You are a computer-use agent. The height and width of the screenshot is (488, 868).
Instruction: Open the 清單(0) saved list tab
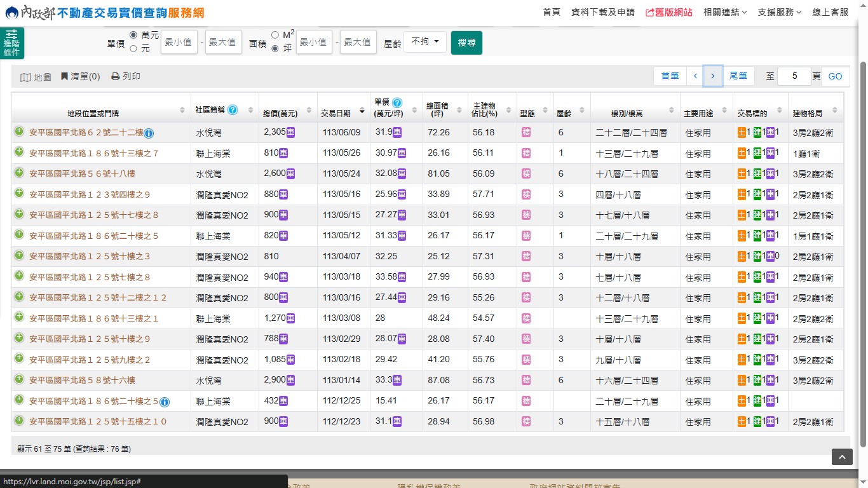click(81, 76)
